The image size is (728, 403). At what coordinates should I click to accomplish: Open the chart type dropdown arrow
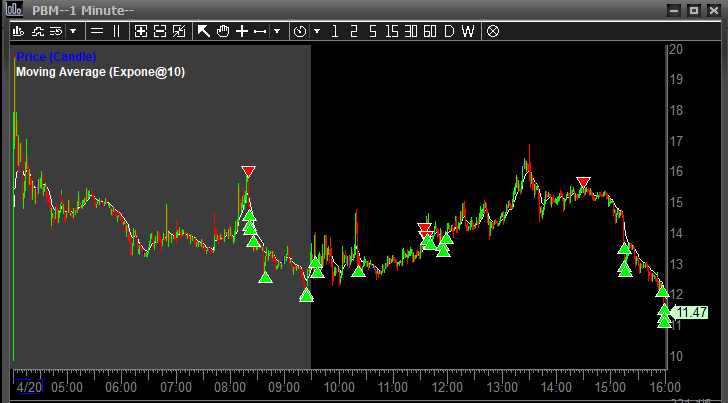pos(73,32)
